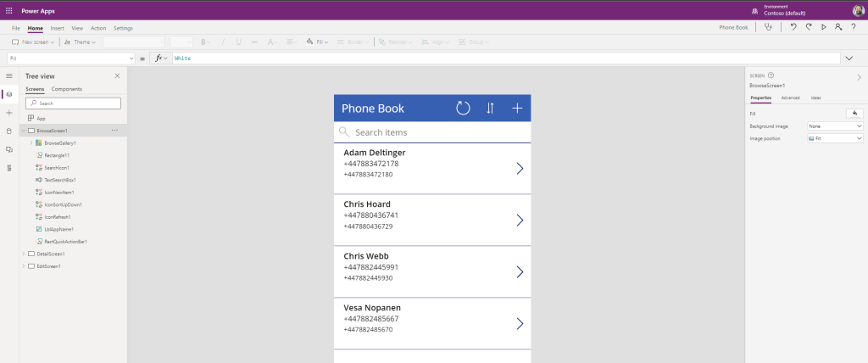The width and height of the screenshot is (868, 363).
Task: Click the App checker stethoscope icon
Action: 768,27
